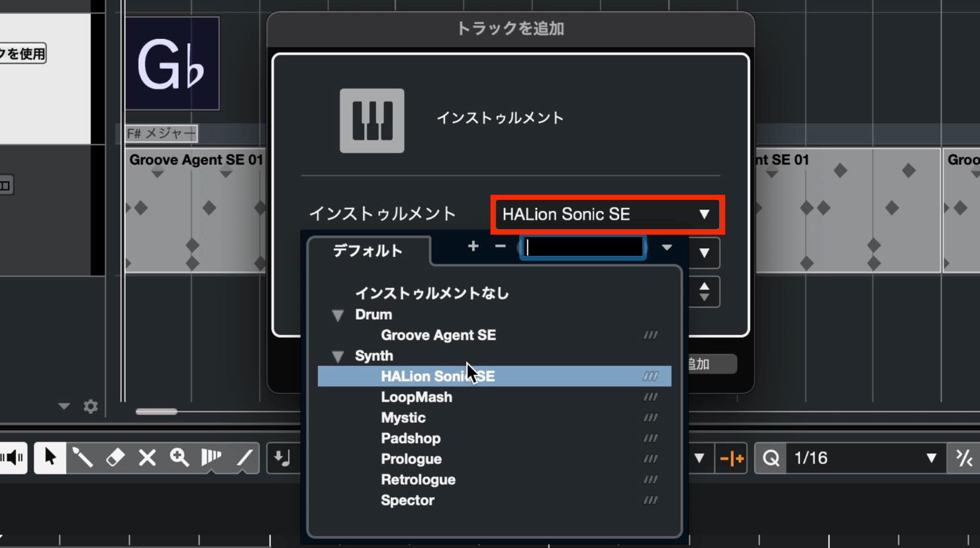Collapse the Drum category
The height and width of the screenshot is (548, 980).
pos(338,315)
